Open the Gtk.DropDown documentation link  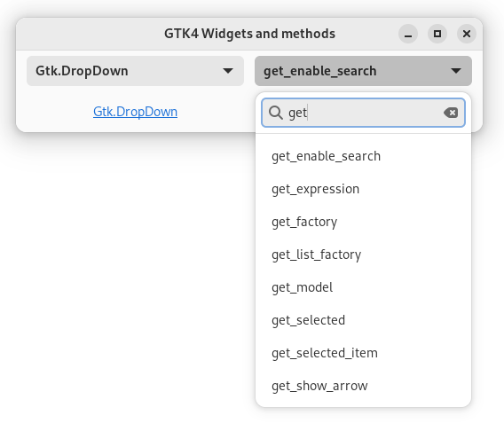tap(135, 112)
